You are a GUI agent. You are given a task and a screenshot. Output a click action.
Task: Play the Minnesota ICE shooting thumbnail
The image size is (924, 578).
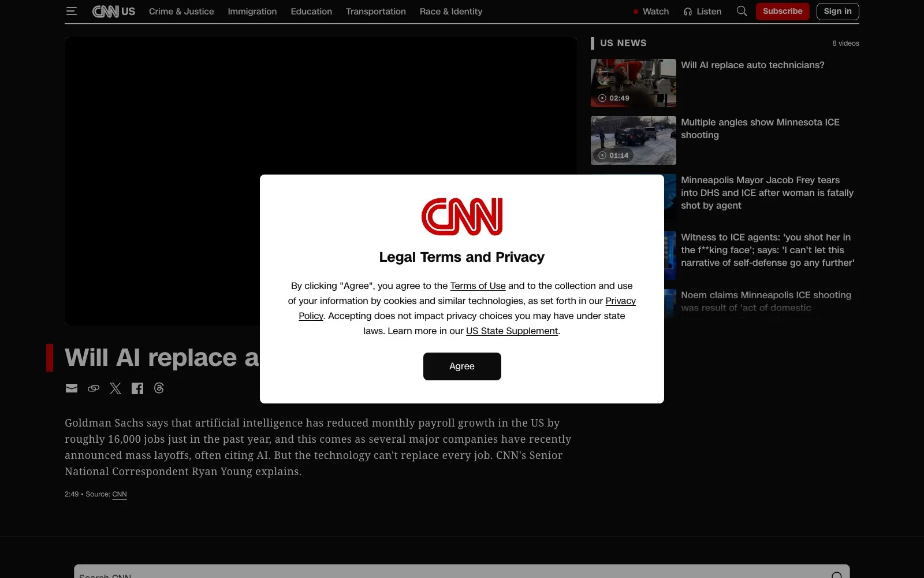pos(634,140)
